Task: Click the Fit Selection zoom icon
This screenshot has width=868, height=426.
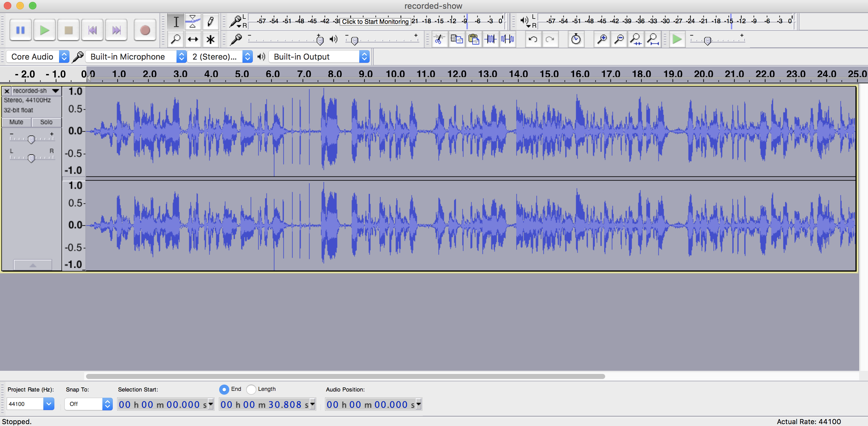Action: click(636, 40)
